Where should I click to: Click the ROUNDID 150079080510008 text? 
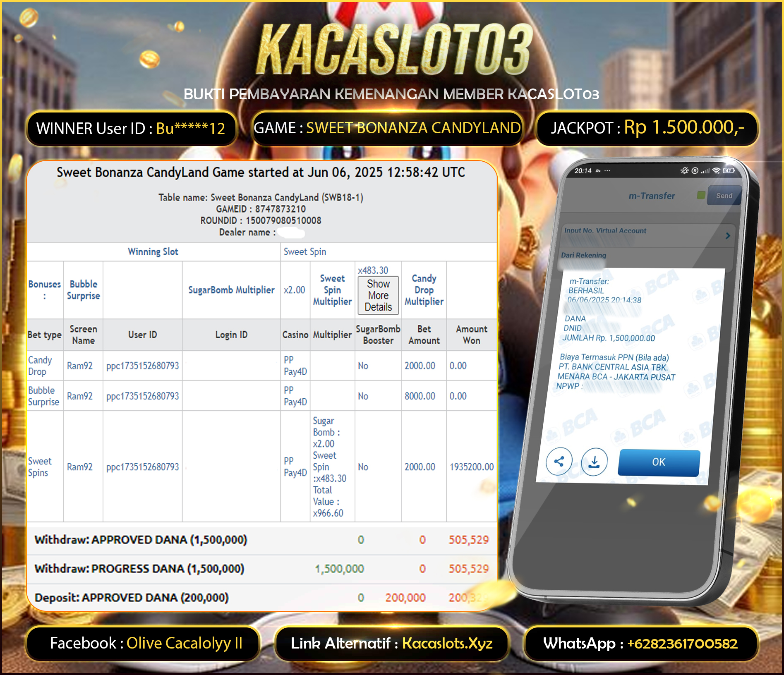tap(261, 220)
